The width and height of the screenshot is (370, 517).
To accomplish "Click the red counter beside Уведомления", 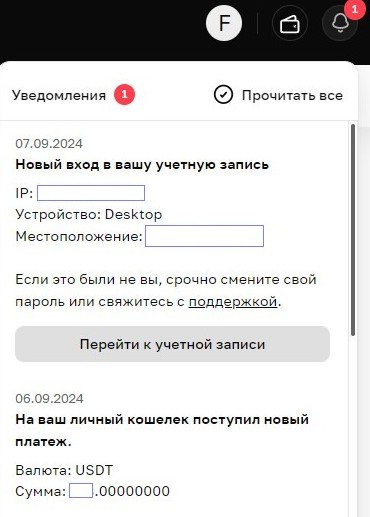I will click(x=124, y=95).
